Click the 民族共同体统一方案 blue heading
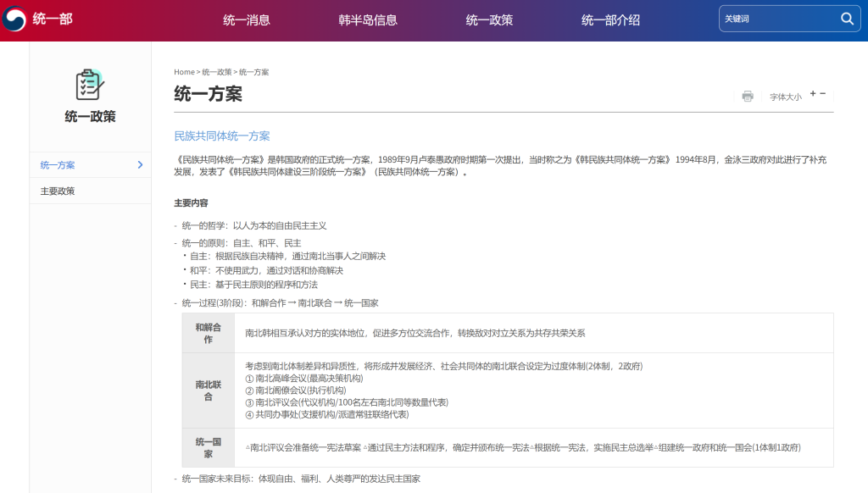This screenshot has width=868, height=493. [222, 136]
